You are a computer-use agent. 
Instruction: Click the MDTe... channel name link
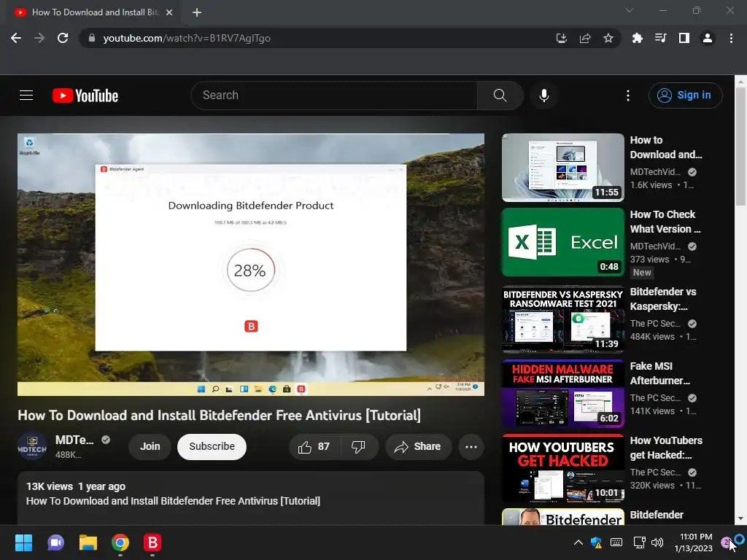(x=74, y=440)
